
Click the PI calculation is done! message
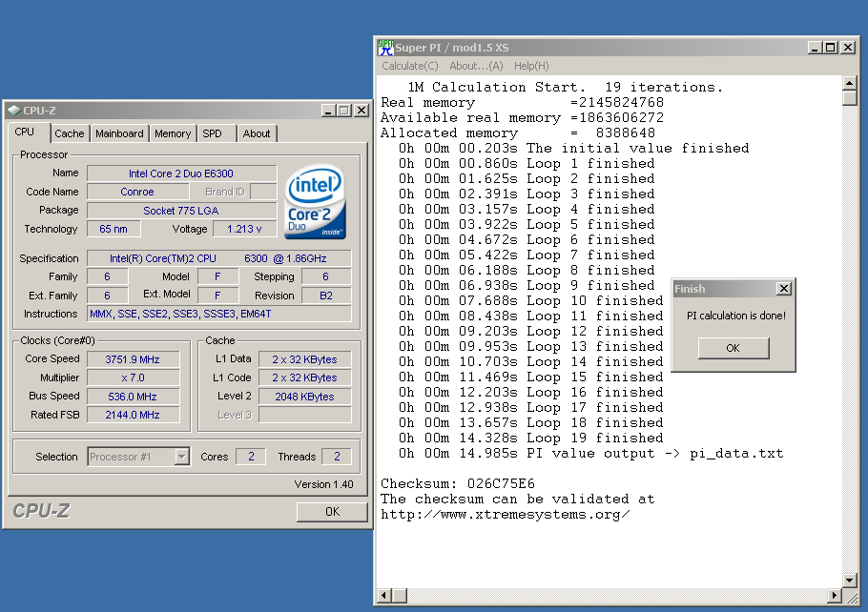[x=735, y=316]
